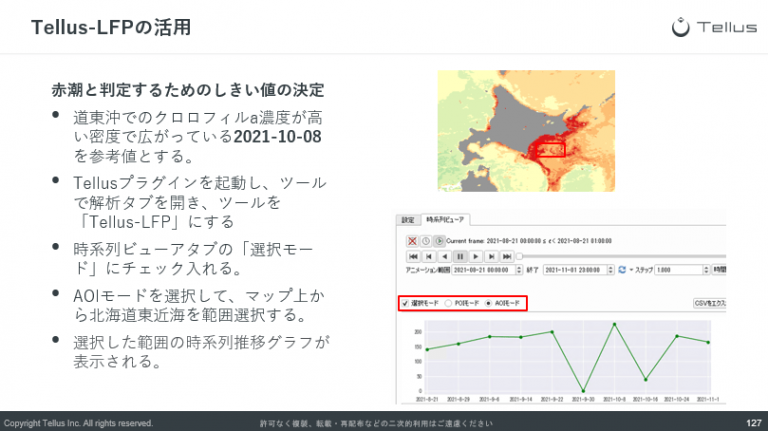Click the heading 赤潮と判定するためのしきい値の決定
Image resolution: width=768 pixels, height=431 pixels.
point(188,90)
